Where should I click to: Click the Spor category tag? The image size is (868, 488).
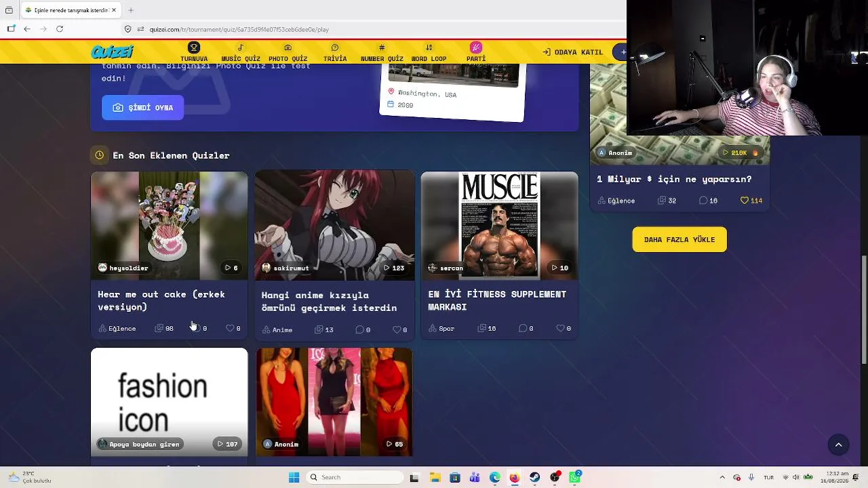(x=441, y=328)
